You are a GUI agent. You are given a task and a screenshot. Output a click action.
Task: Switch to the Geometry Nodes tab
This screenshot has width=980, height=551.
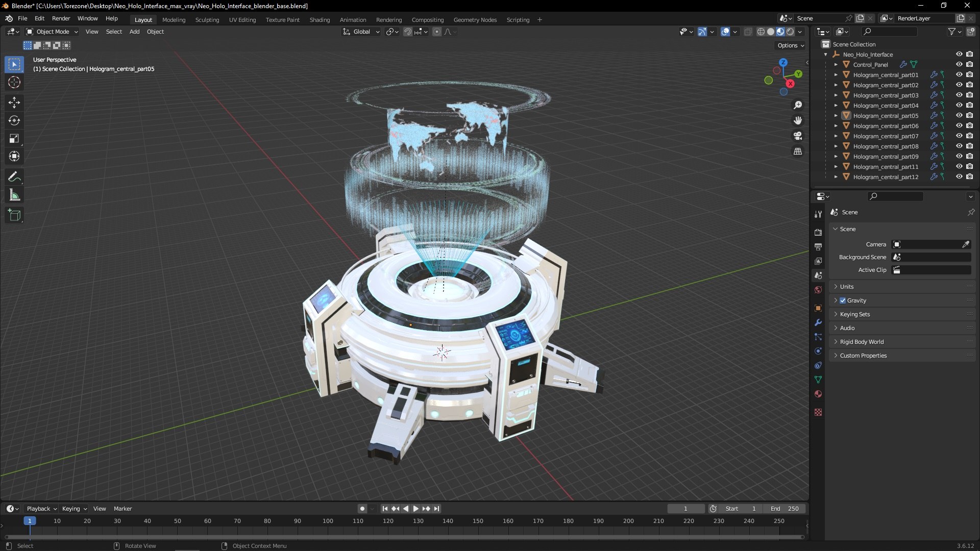tap(475, 20)
